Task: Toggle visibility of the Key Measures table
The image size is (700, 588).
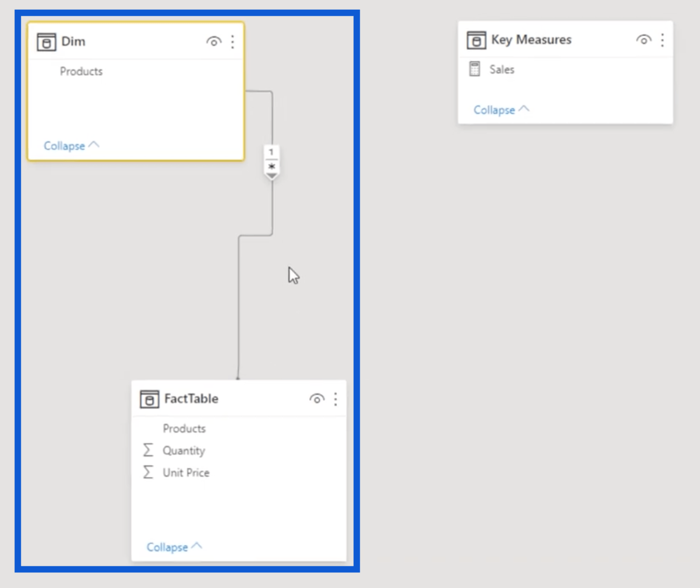Action: pyautogui.click(x=644, y=40)
